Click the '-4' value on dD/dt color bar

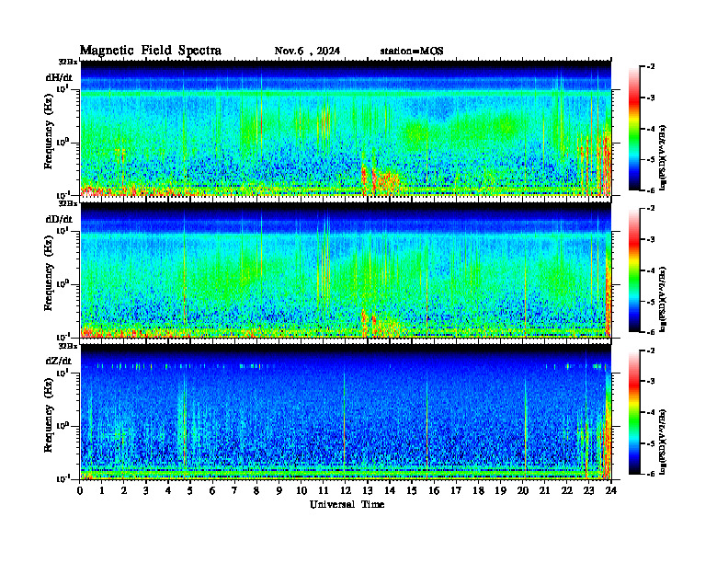coord(651,270)
